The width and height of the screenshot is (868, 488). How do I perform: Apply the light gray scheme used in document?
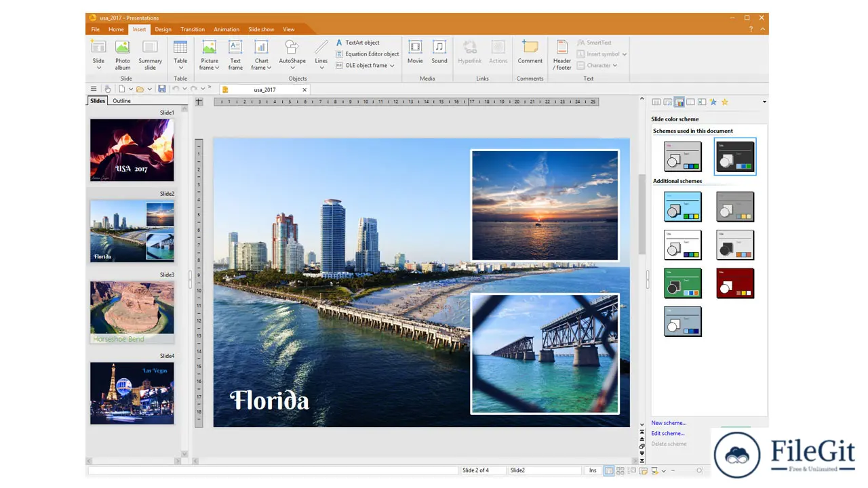[683, 157]
